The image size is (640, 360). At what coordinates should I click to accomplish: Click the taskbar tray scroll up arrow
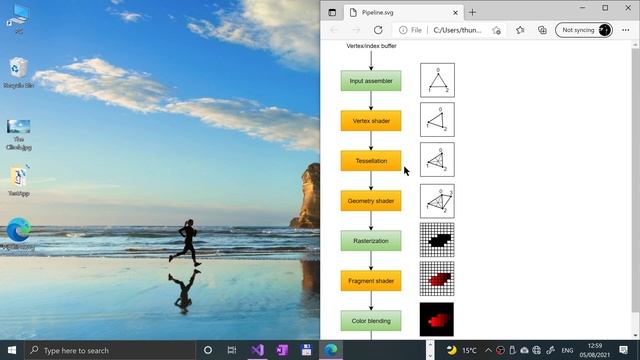(429, 345)
